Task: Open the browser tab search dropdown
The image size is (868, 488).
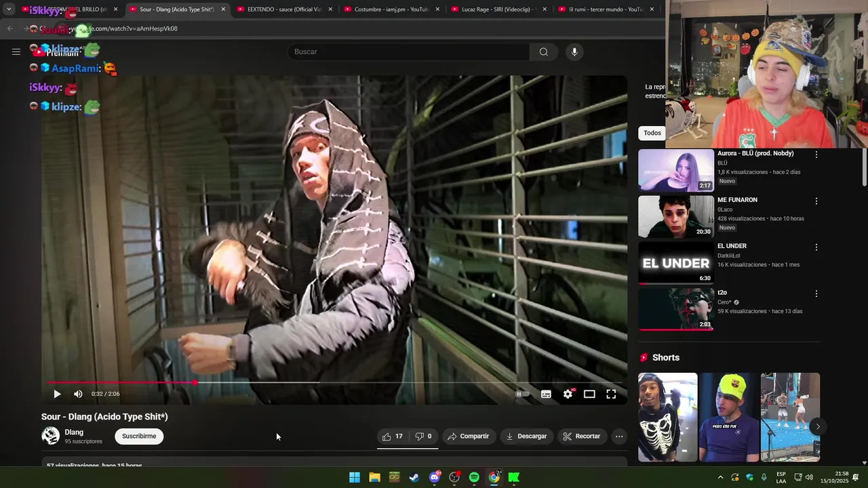Action: [9, 9]
